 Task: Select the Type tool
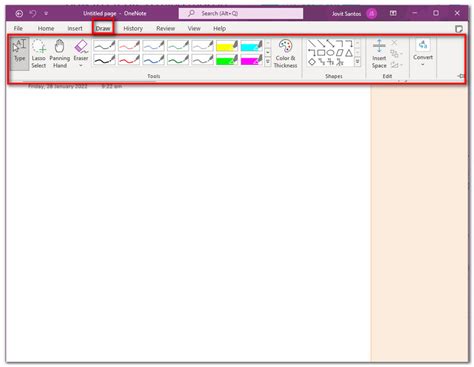[x=20, y=53]
